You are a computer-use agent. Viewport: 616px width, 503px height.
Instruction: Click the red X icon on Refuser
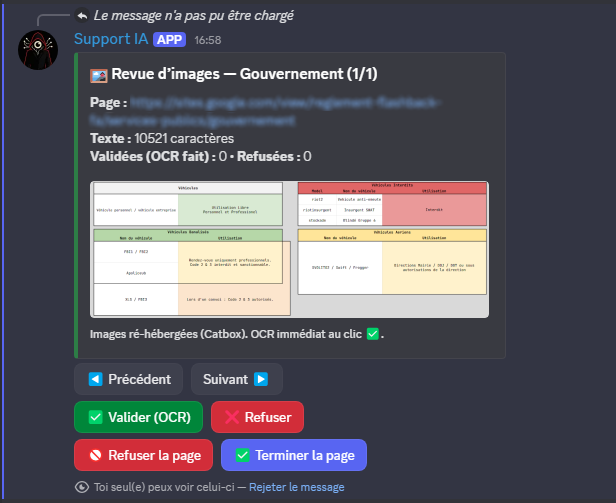[x=231, y=418]
